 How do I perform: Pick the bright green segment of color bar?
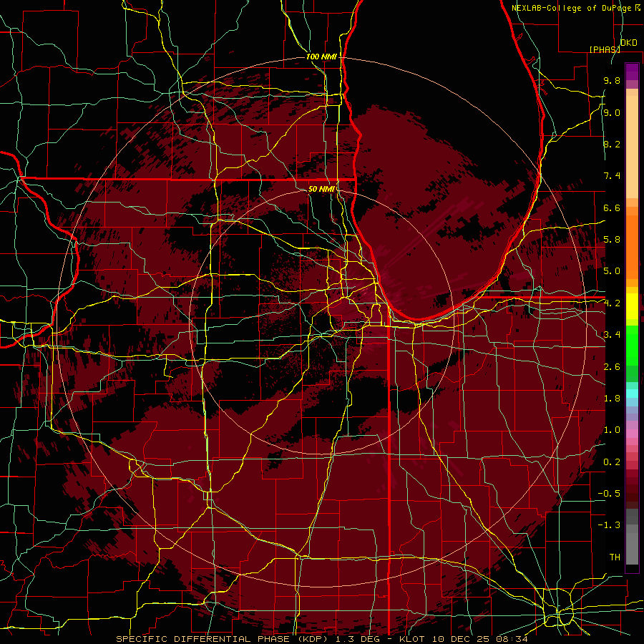(632, 345)
